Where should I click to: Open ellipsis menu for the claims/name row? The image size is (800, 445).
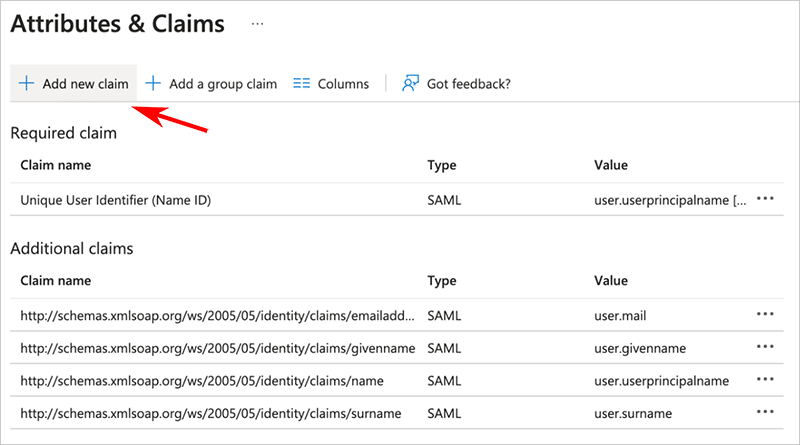[766, 380]
